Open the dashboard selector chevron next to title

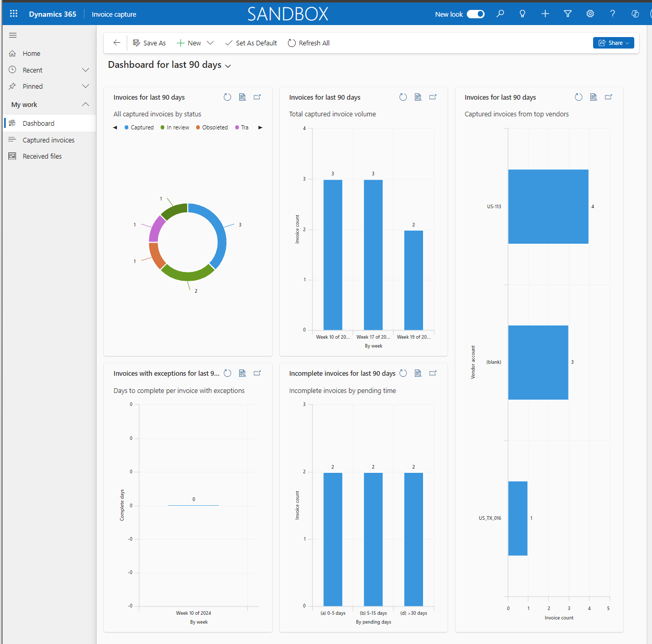click(x=228, y=66)
